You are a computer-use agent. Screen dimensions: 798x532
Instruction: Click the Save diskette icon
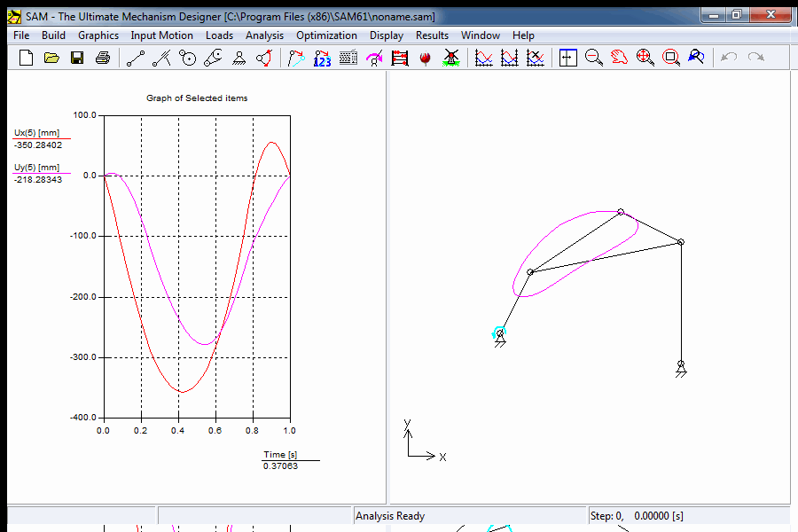[77, 58]
